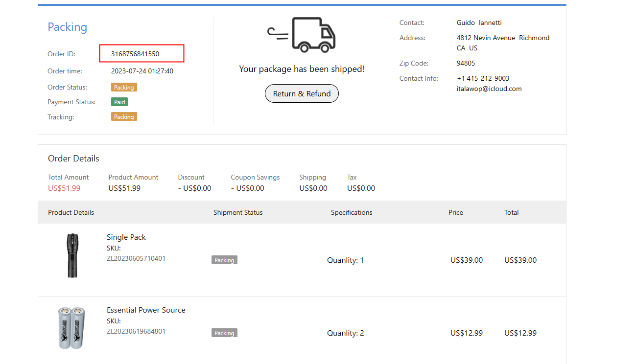Click the blue Packing page heading
Image resolution: width=637 pixels, height=364 pixels.
coord(67,27)
